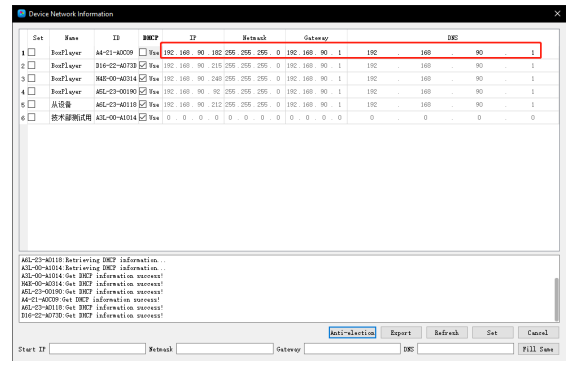This screenshot has height=367, width=578.
Task: Click the DNS column header
Action: tap(453, 37)
